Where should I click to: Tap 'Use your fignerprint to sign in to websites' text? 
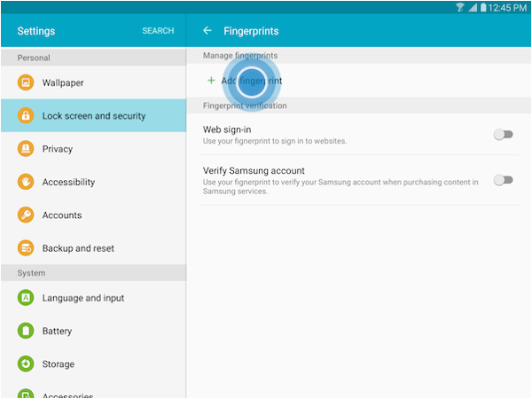click(275, 141)
